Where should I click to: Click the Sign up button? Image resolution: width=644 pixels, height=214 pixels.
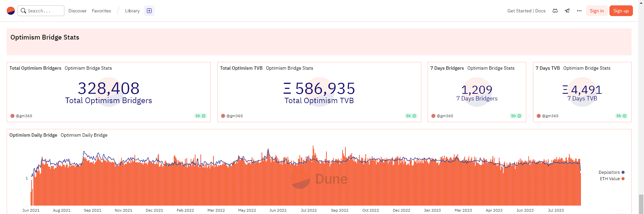tap(621, 11)
